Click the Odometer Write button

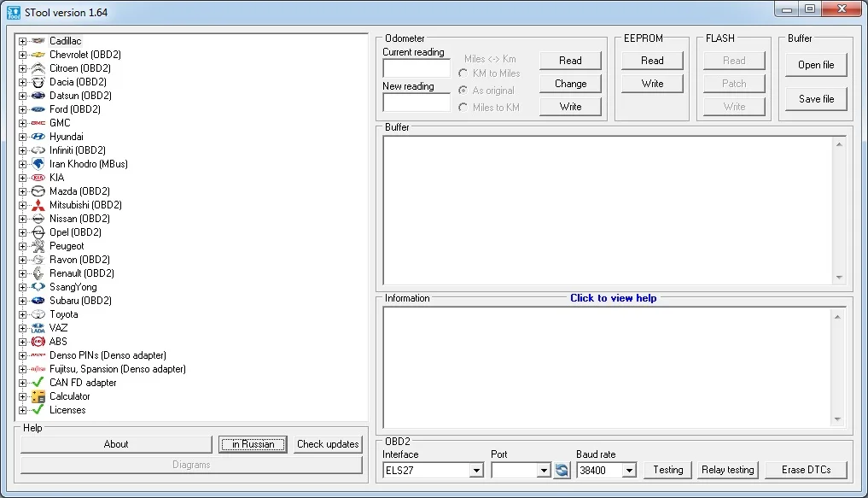click(570, 107)
